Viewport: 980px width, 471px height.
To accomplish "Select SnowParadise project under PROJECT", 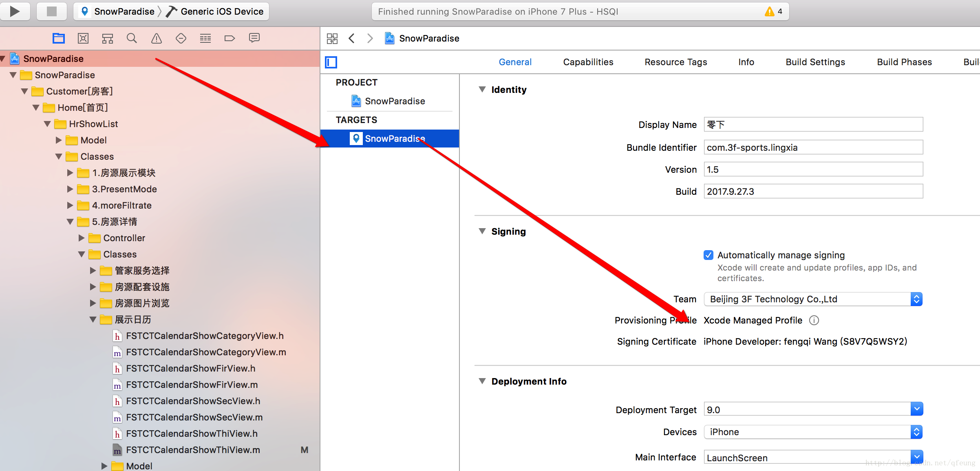I will point(394,100).
